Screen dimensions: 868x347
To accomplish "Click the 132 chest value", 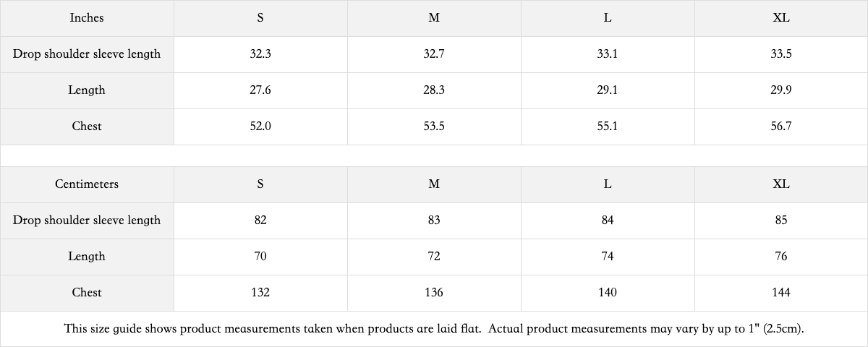I will tap(260, 293).
